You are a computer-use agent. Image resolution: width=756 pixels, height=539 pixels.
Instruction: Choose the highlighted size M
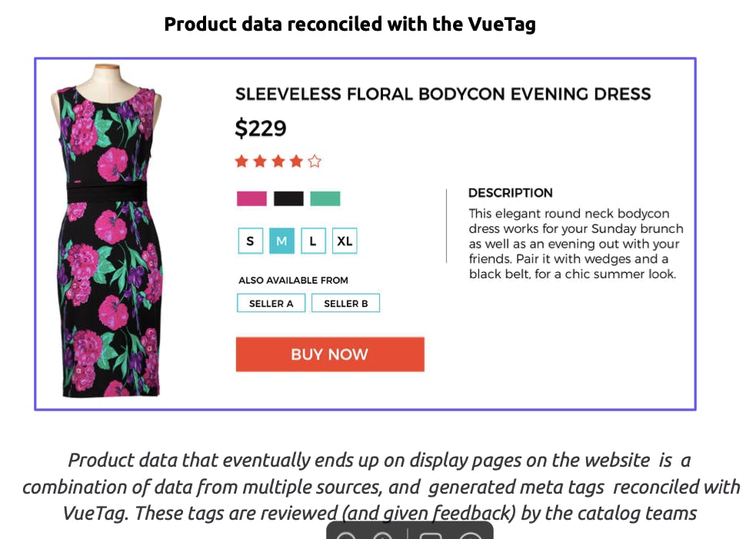(x=281, y=241)
